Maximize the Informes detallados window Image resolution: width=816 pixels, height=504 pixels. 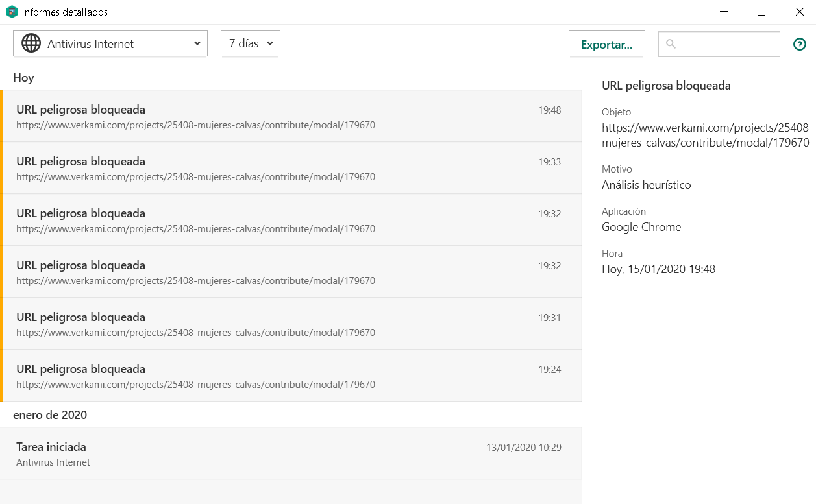[761, 12]
